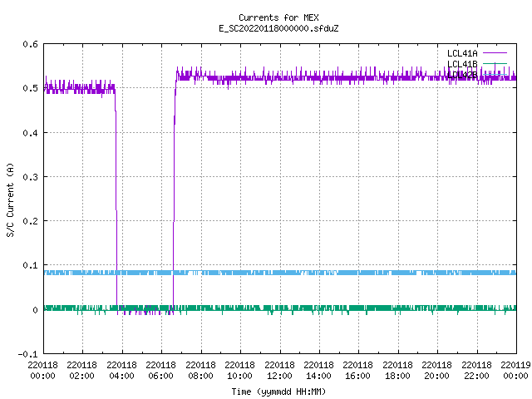Click the x-axis tick 220118 20:00

(436, 371)
